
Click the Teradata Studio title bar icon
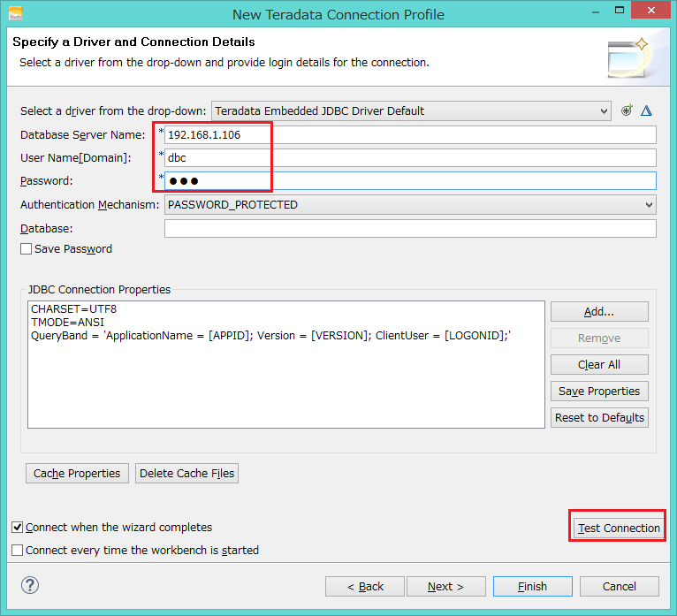16,13
